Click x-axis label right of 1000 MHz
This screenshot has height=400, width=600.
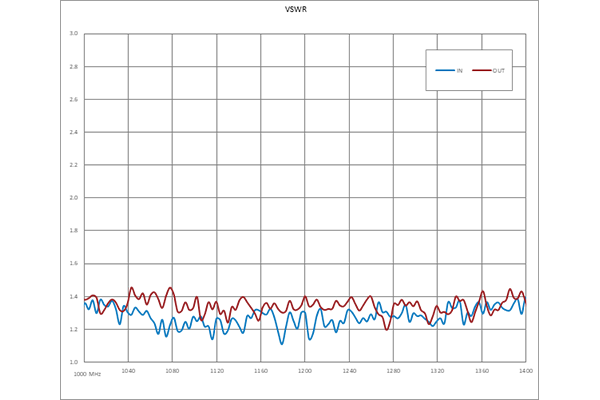[x=129, y=375]
